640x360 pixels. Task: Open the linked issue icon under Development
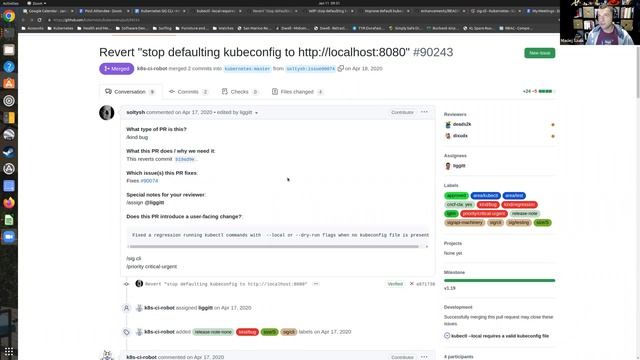point(447,336)
